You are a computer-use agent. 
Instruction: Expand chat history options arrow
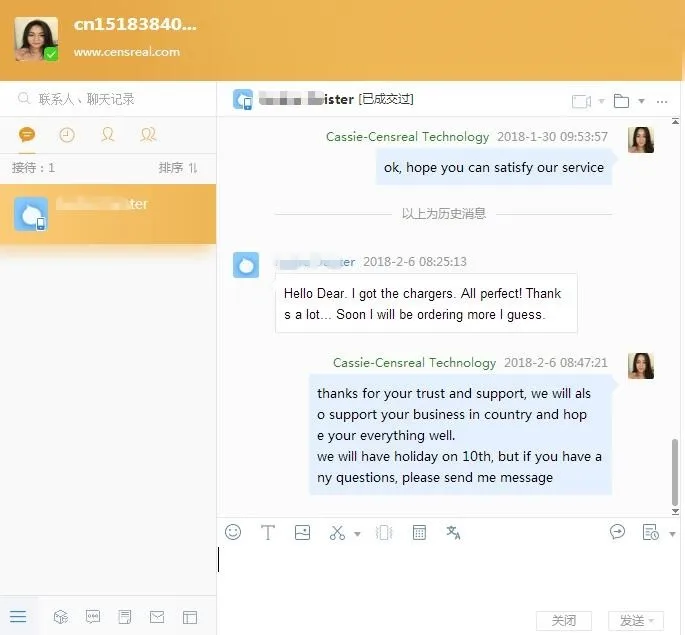tap(672, 534)
